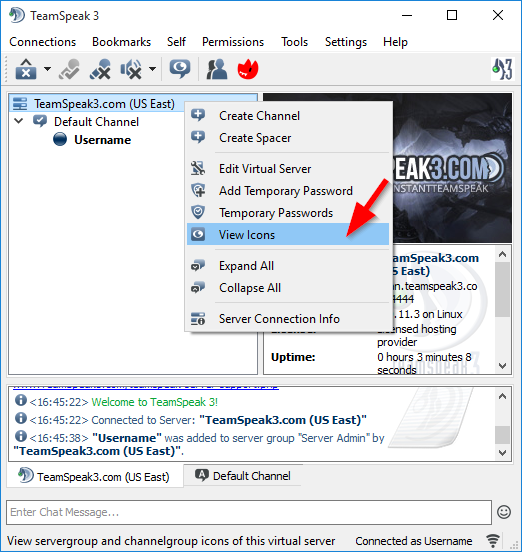Click the "Welcome to TeamSpeak 3!" log text
This screenshot has width=522, height=552.
pos(155,402)
